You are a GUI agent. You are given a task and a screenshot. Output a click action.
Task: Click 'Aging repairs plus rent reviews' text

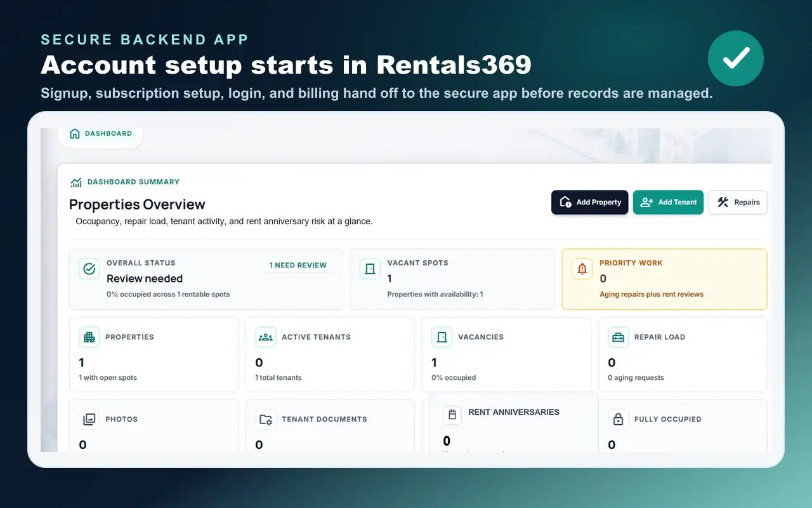point(652,295)
